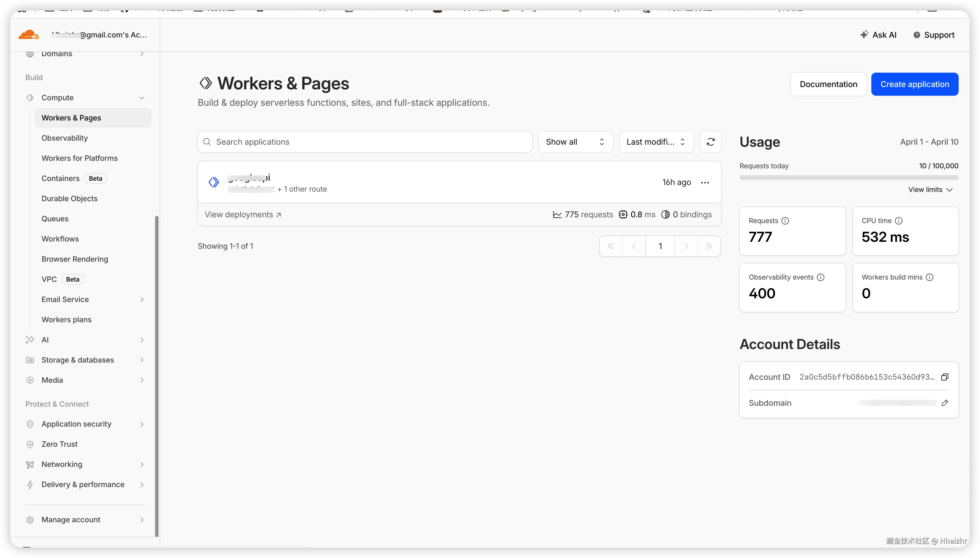Edit subdomain using the pencil icon
This screenshot has height=558, width=980.
coord(945,403)
